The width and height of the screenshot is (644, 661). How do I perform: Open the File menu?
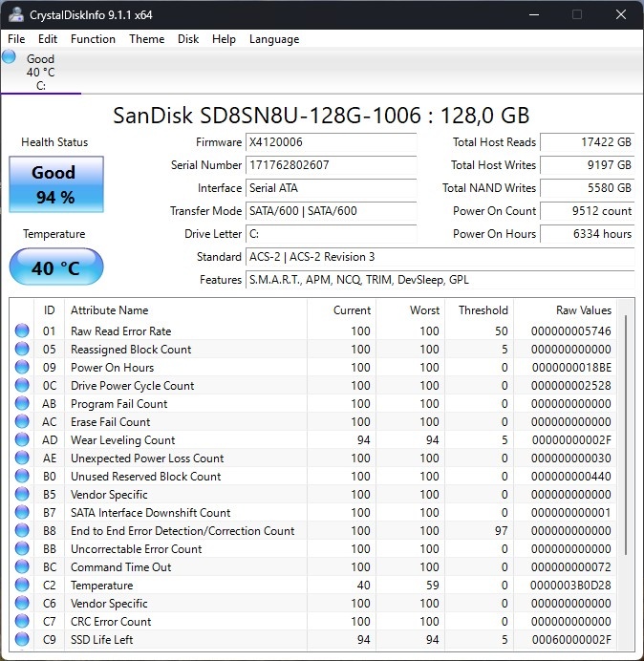[x=16, y=39]
